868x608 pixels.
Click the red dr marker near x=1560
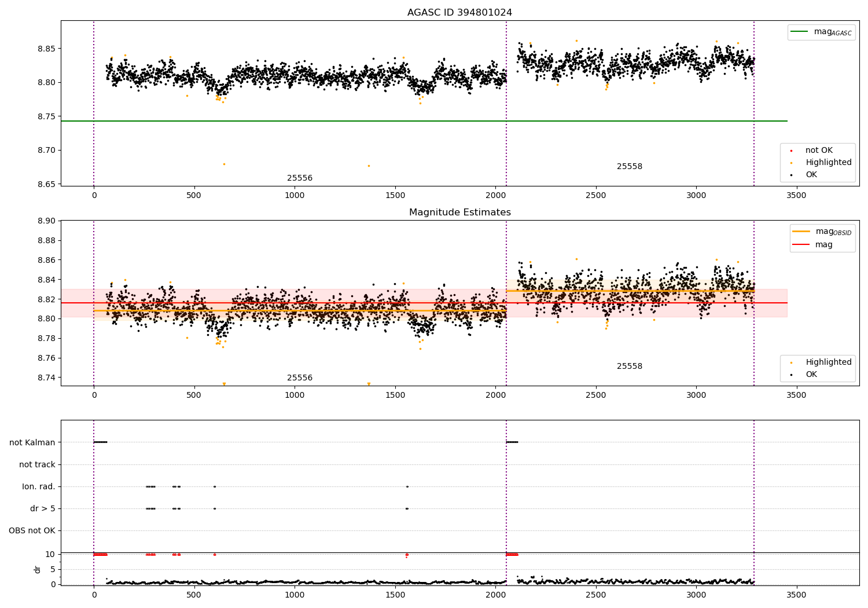tap(407, 555)
